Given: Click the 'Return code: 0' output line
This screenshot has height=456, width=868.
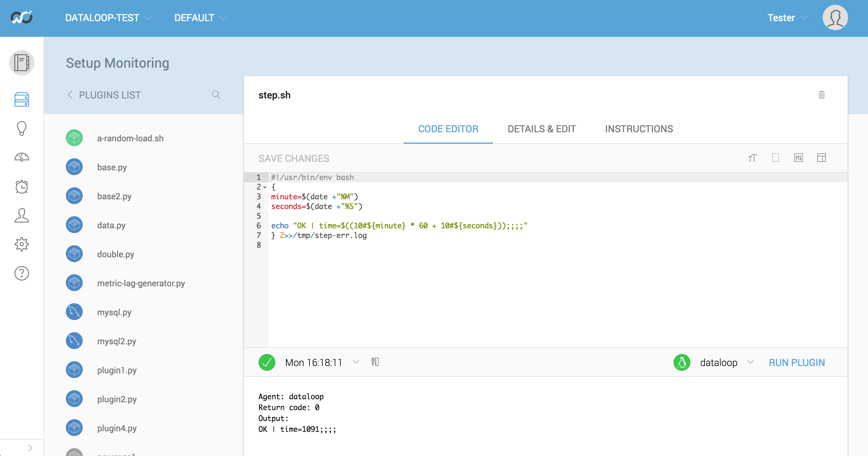Looking at the screenshot, I should click(x=289, y=407).
